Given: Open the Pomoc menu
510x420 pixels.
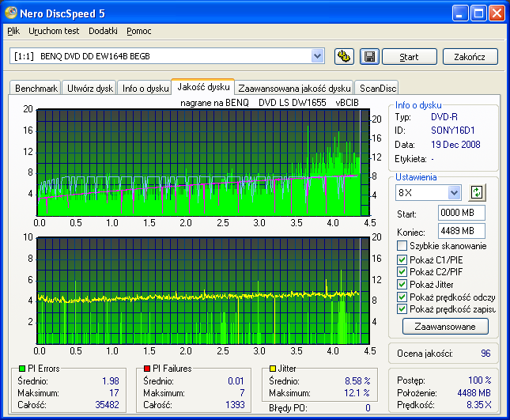Looking at the screenshot, I should click(139, 31).
